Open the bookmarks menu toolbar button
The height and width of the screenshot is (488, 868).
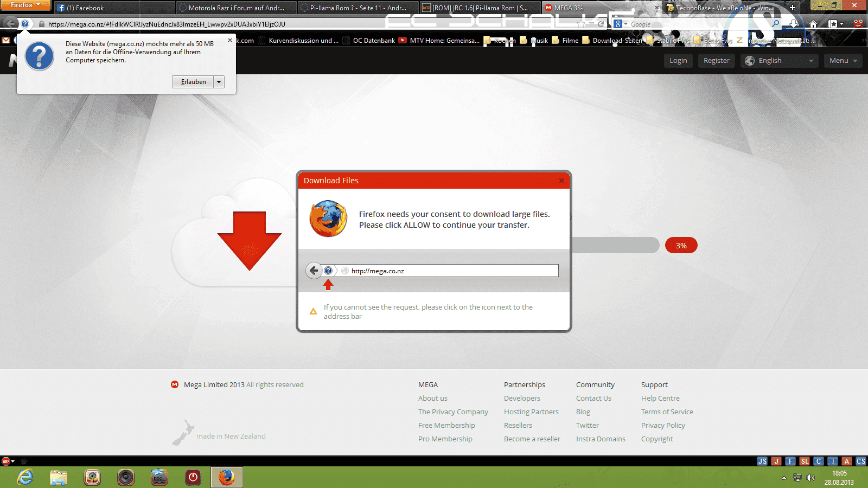point(836,24)
